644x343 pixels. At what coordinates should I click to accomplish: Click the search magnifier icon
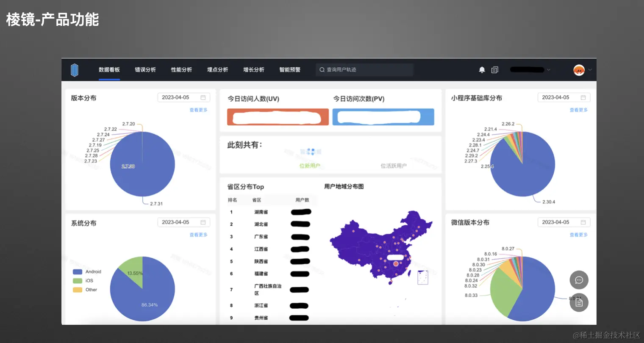tap(322, 70)
